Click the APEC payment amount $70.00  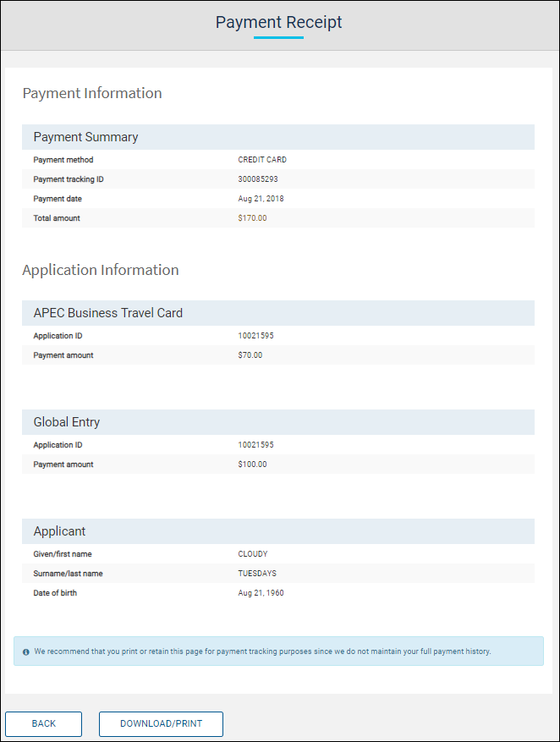(x=250, y=355)
